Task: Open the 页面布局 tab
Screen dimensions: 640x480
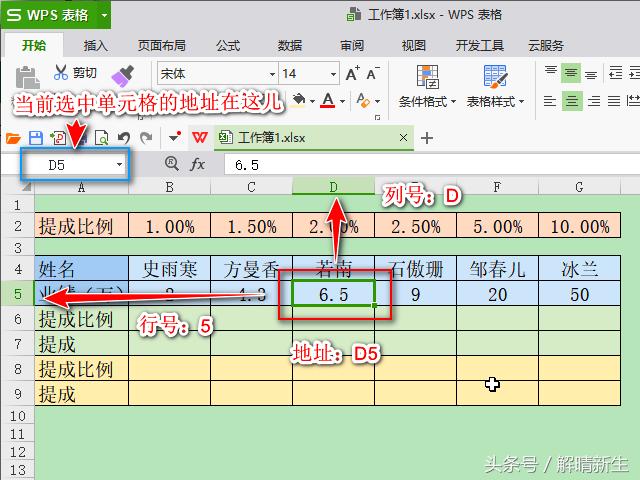Action: [x=162, y=45]
